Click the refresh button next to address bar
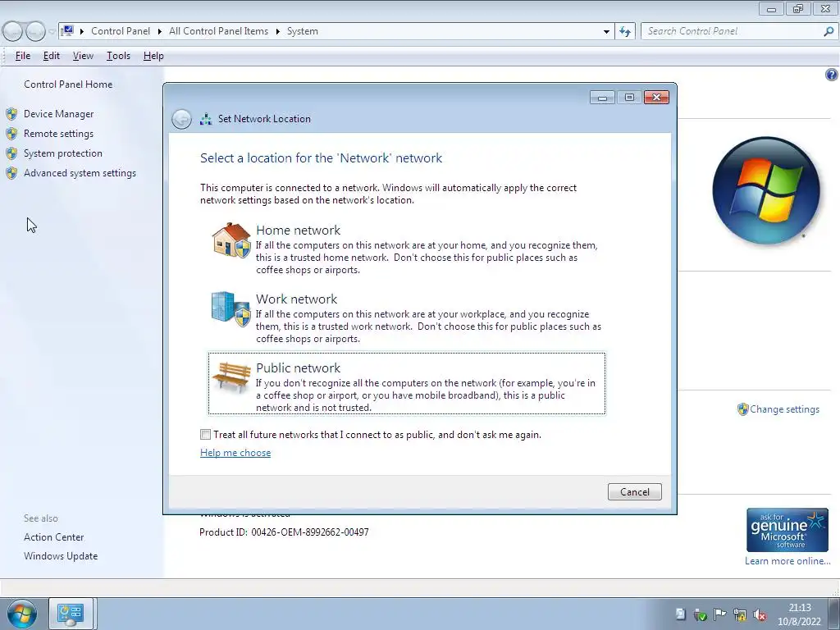Screen dimensions: 840x630 [624, 31]
